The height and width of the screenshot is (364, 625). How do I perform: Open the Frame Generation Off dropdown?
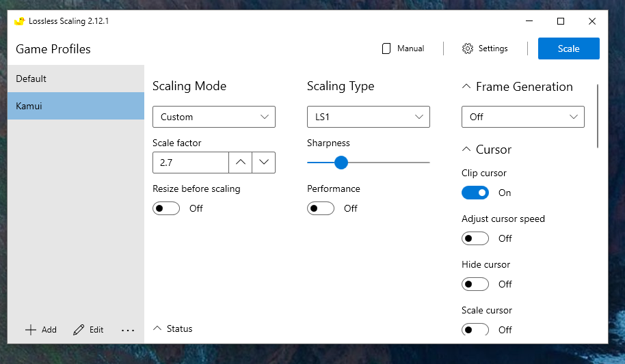click(523, 117)
